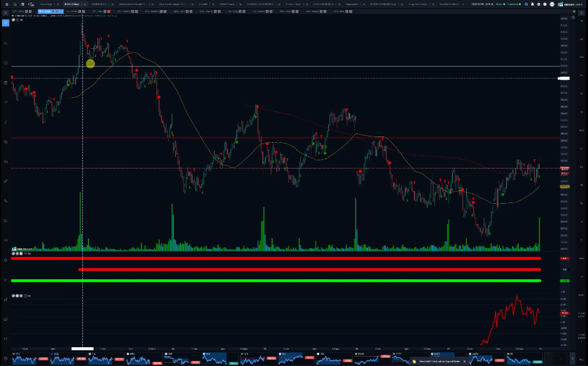Image resolution: width=588 pixels, height=366 pixels.
Task: Open the user avatar menu
Action: (552, 4)
